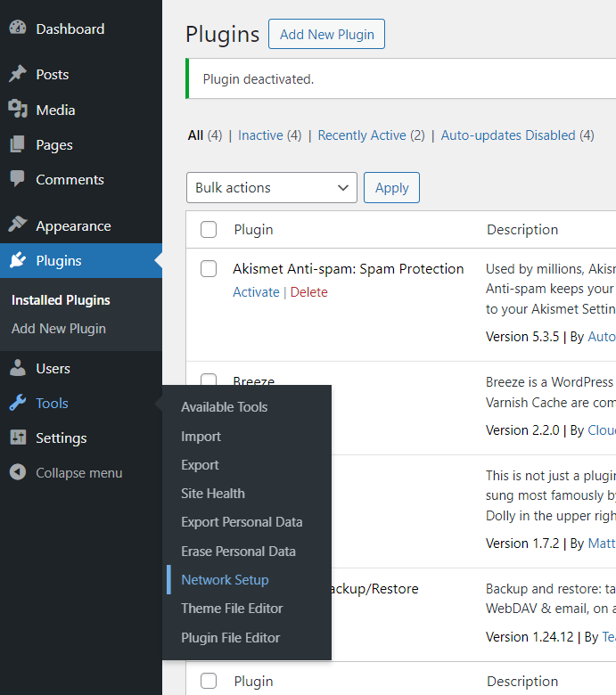
Task: Choose Import from Tools flyout
Action: [x=201, y=437]
